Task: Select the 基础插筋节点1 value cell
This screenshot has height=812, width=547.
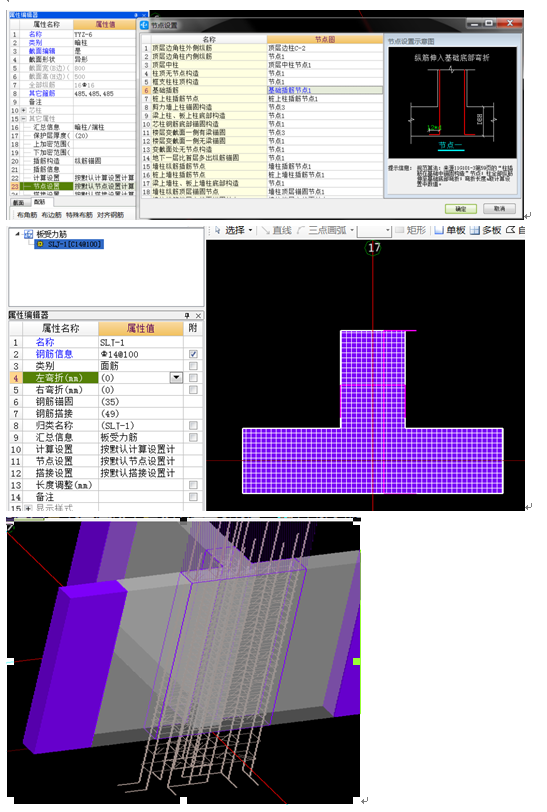Action: [325, 90]
